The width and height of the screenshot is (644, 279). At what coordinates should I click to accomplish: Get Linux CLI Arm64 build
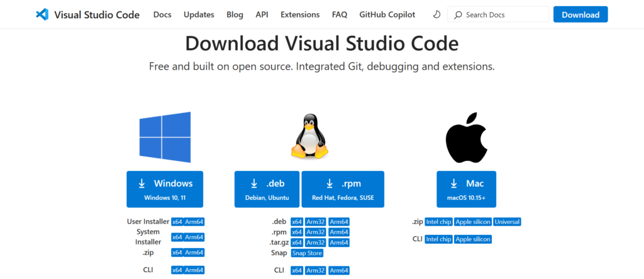pos(339,270)
